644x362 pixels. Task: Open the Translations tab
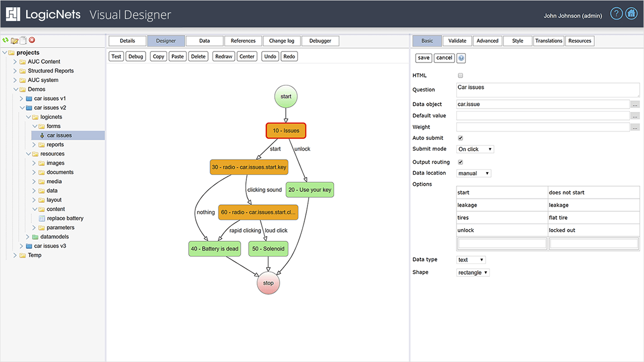548,41
